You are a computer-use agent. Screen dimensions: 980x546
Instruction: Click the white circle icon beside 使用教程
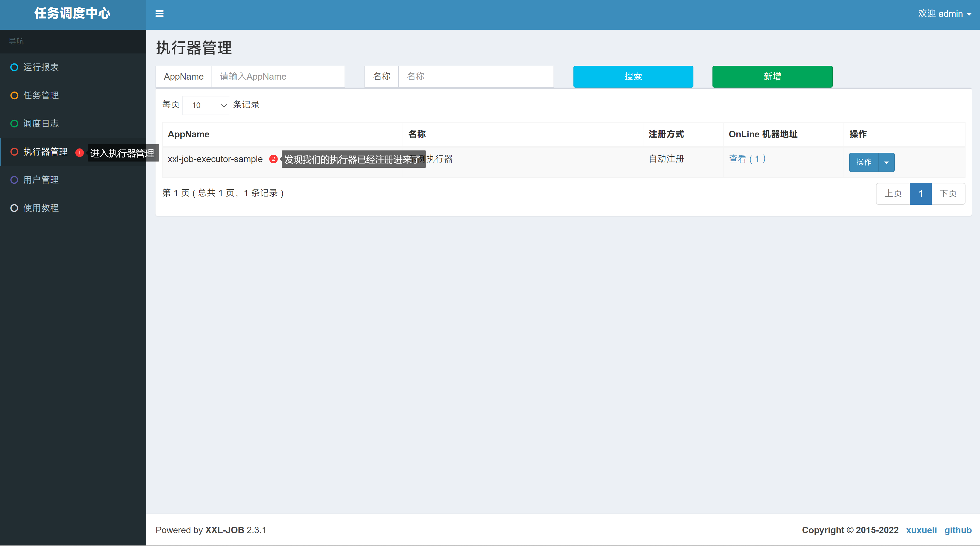click(x=14, y=208)
